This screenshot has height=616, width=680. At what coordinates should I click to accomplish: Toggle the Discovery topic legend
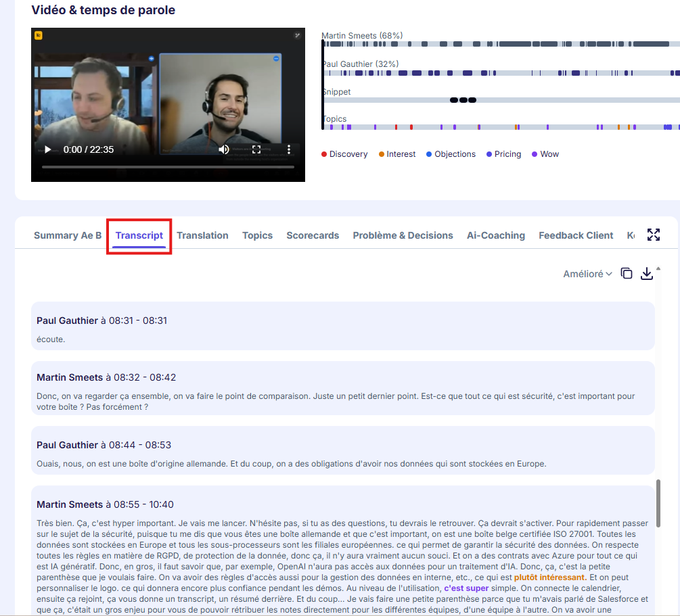(x=344, y=154)
